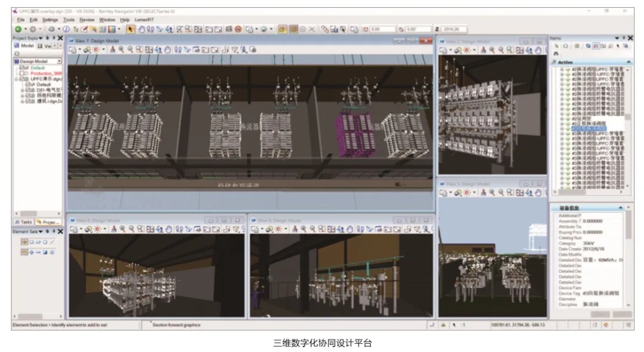Collapse the Active section in Items panel
644x352 pixels.
point(628,62)
